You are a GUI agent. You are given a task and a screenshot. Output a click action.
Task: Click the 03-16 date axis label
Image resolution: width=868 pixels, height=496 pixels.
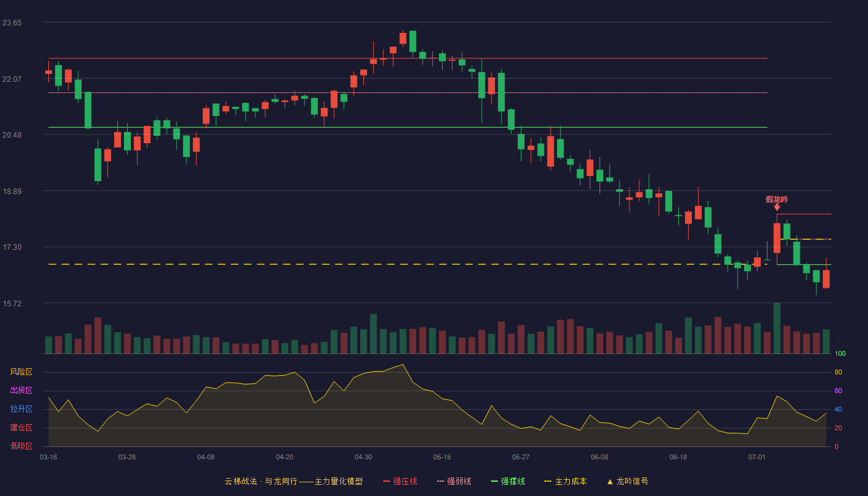click(x=48, y=457)
